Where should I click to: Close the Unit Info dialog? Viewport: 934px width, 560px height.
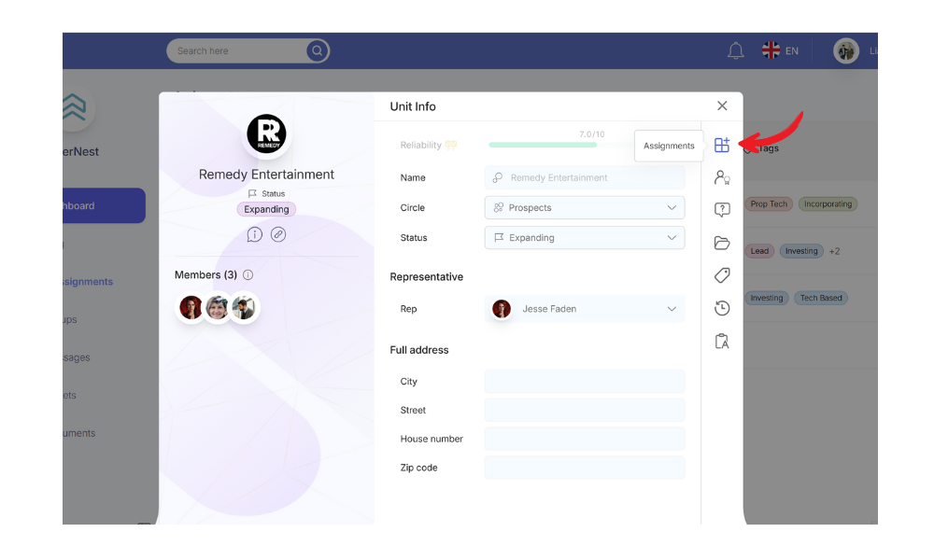pos(722,105)
